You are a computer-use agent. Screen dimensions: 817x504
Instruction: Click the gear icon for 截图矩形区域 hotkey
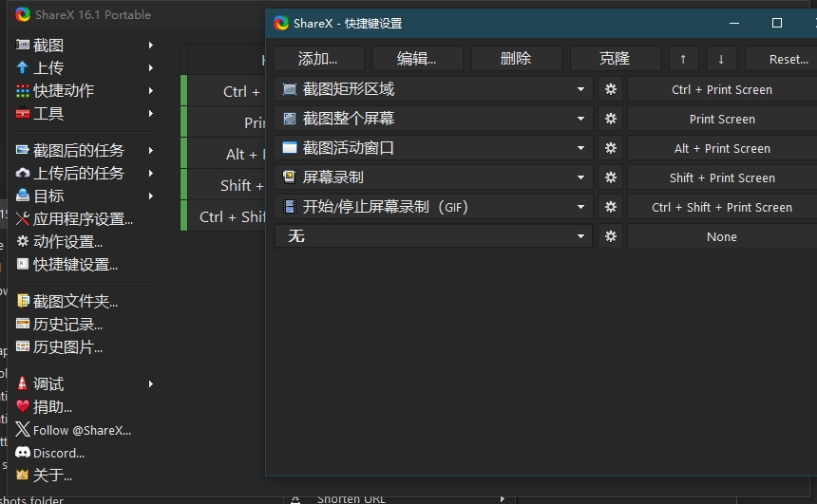(x=610, y=89)
